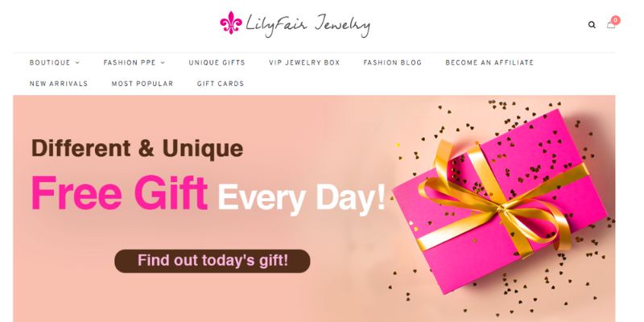
Task: Click the pink fleur-de-lis logo
Action: point(231,23)
